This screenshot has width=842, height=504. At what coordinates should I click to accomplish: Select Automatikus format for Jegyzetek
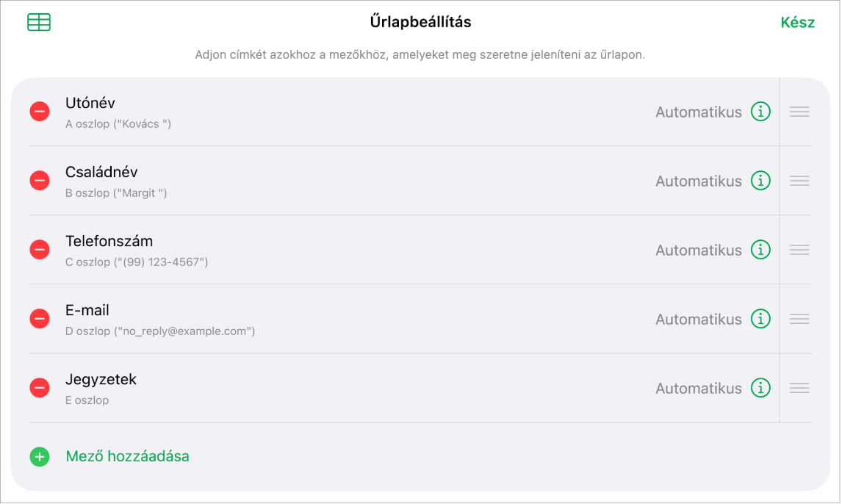click(698, 388)
